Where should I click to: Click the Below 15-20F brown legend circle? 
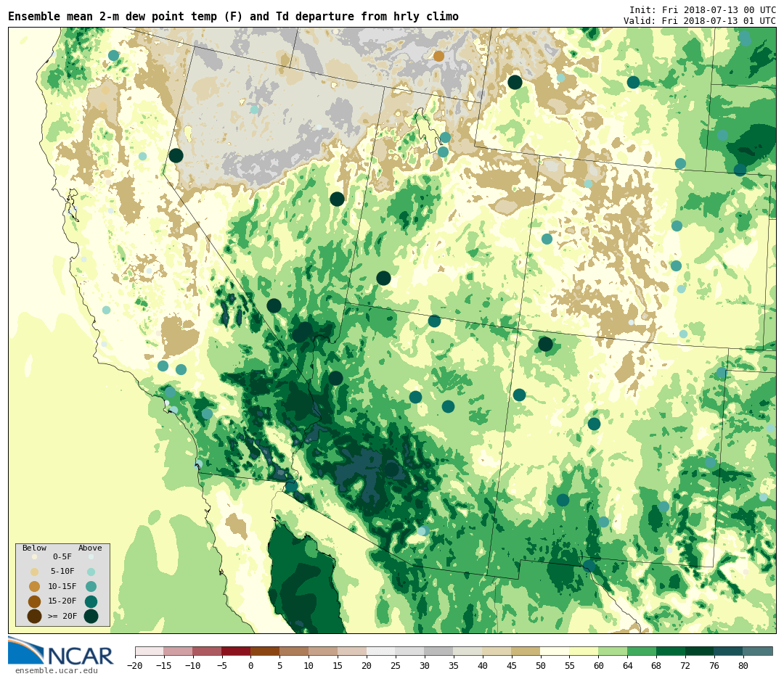pyautogui.click(x=34, y=601)
